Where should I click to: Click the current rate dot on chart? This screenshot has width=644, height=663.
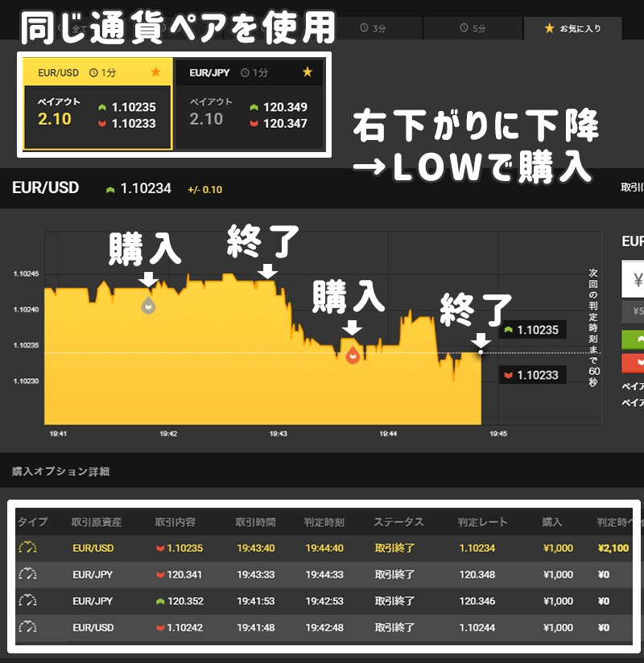(481, 352)
